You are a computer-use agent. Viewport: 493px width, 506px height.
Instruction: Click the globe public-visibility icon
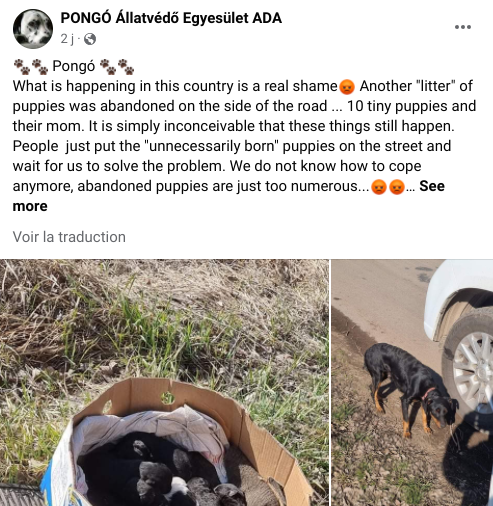(x=90, y=39)
